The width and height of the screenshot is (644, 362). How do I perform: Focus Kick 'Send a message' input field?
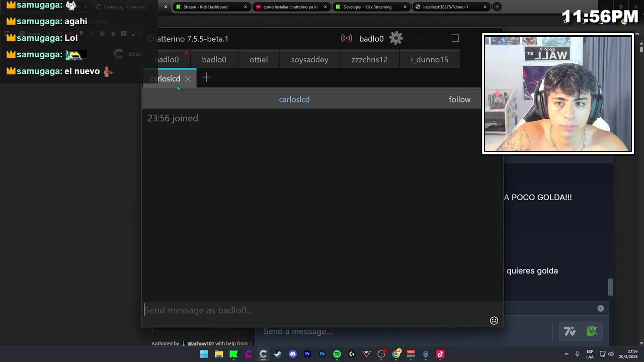(403, 331)
